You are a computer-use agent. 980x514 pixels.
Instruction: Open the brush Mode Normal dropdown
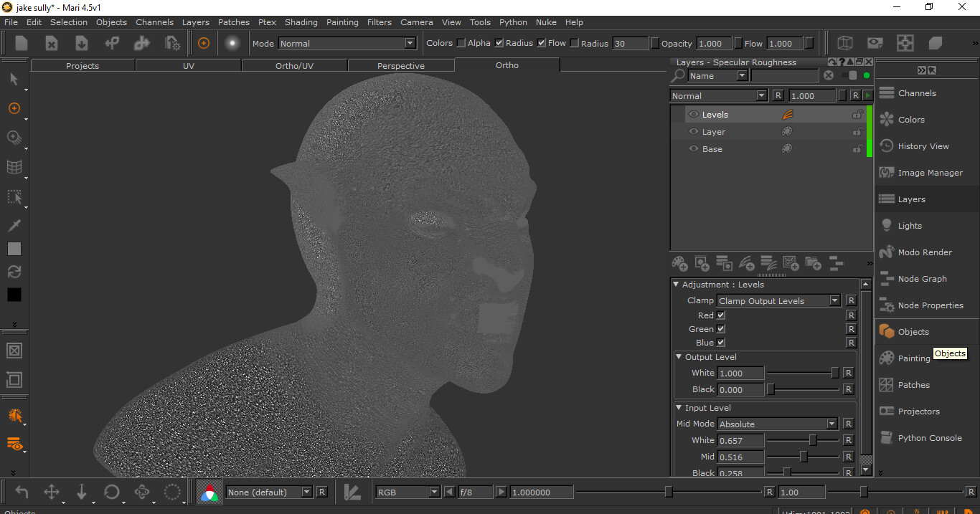pyautogui.click(x=347, y=44)
